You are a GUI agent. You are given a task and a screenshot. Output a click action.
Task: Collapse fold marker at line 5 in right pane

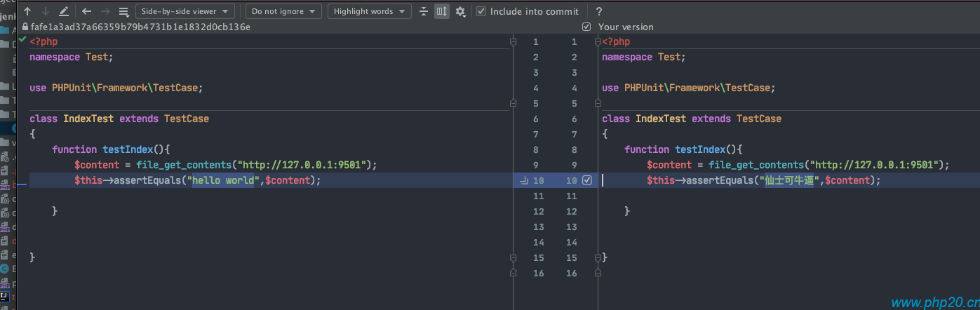(x=598, y=103)
